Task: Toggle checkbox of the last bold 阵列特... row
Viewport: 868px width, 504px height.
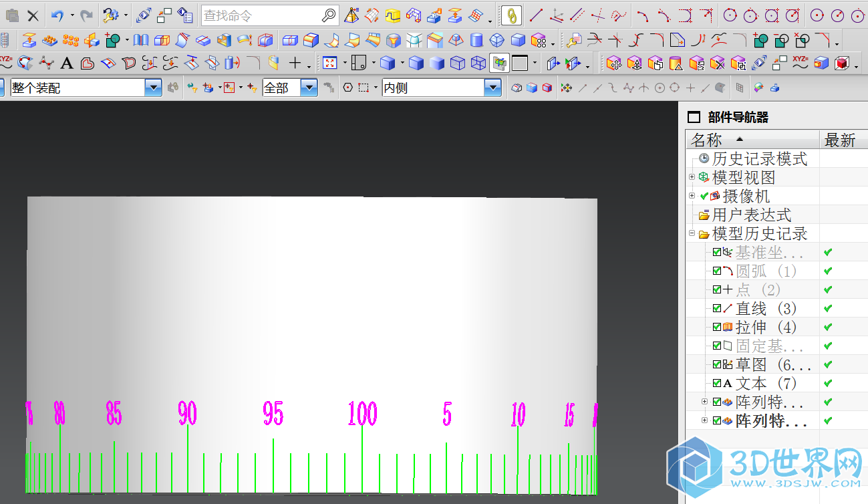Action: [716, 420]
